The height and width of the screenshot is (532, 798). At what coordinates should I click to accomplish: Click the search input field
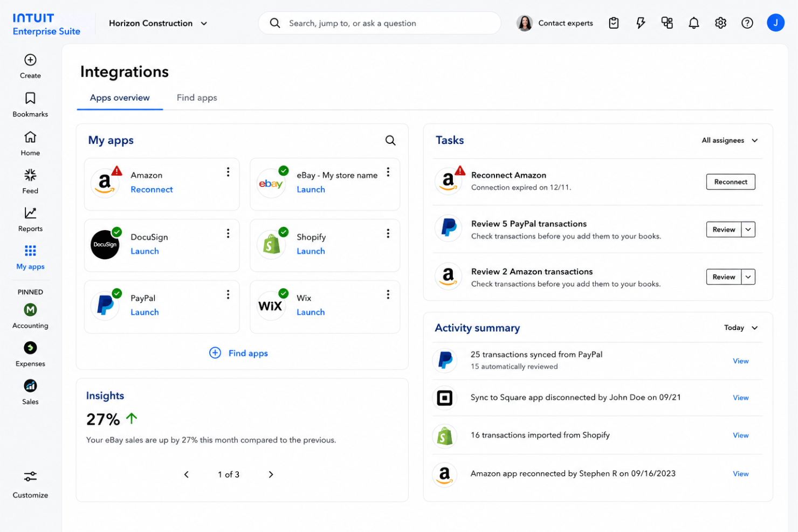point(380,23)
